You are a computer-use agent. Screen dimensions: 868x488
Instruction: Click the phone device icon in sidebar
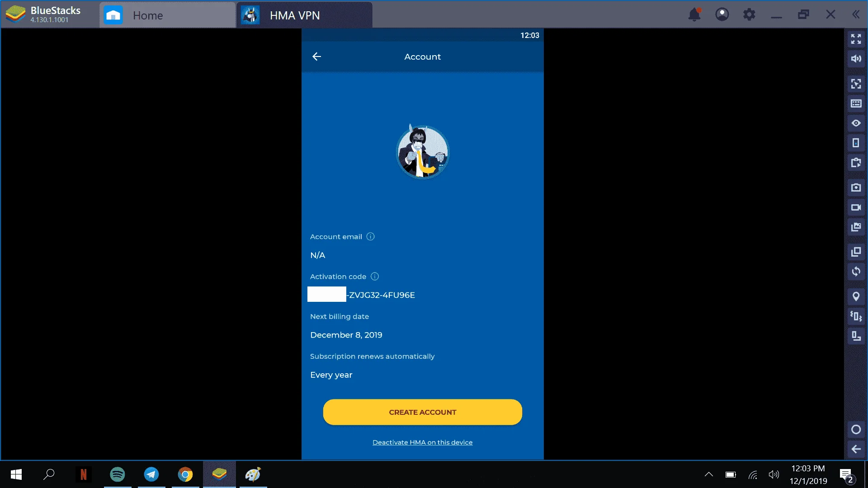856,143
